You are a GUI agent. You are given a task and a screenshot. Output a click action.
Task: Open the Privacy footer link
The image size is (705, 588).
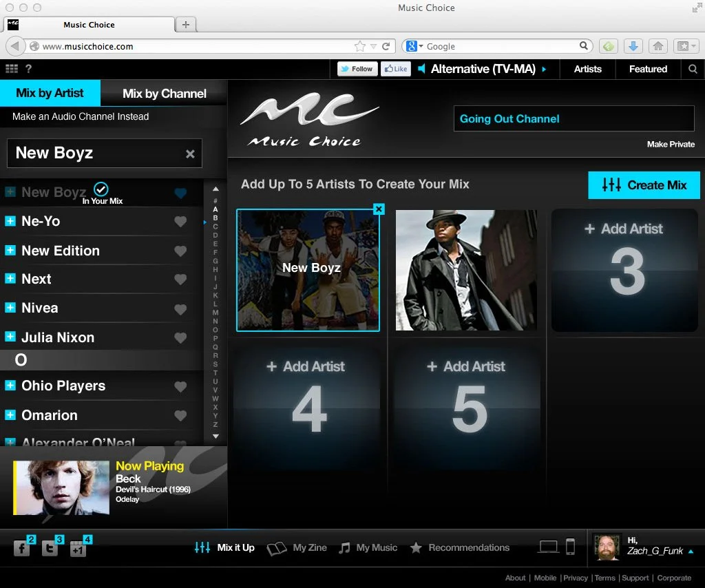pos(576,578)
